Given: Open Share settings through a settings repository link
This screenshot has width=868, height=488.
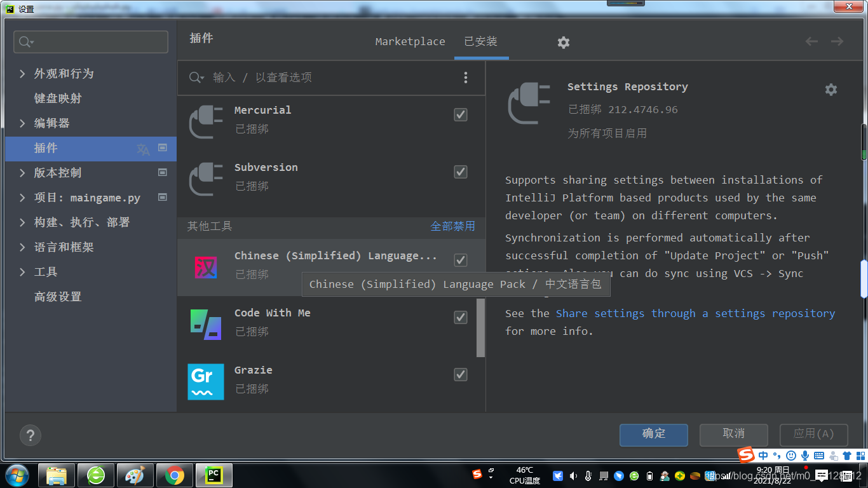Looking at the screenshot, I should coord(695,313).
